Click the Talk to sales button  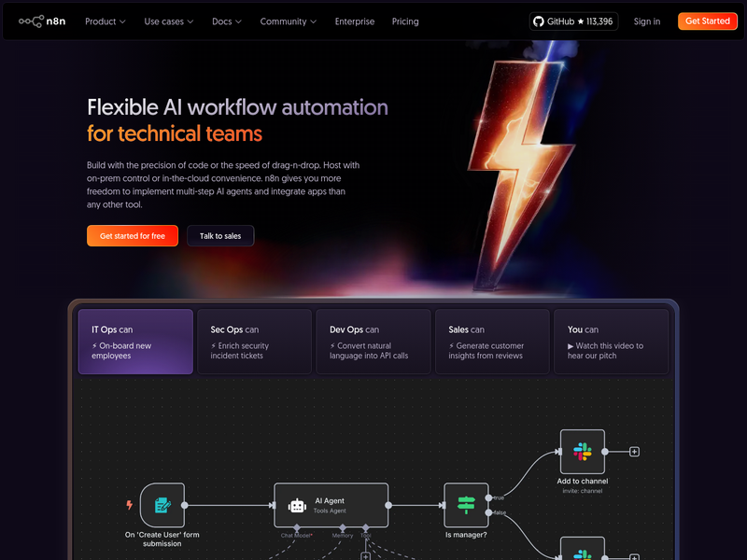(x=220, y=236)
